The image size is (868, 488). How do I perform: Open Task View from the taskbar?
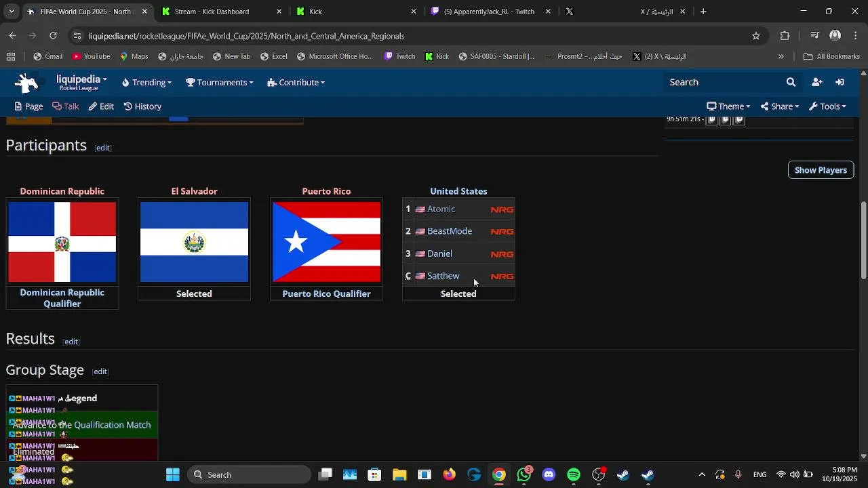(325, 474)
